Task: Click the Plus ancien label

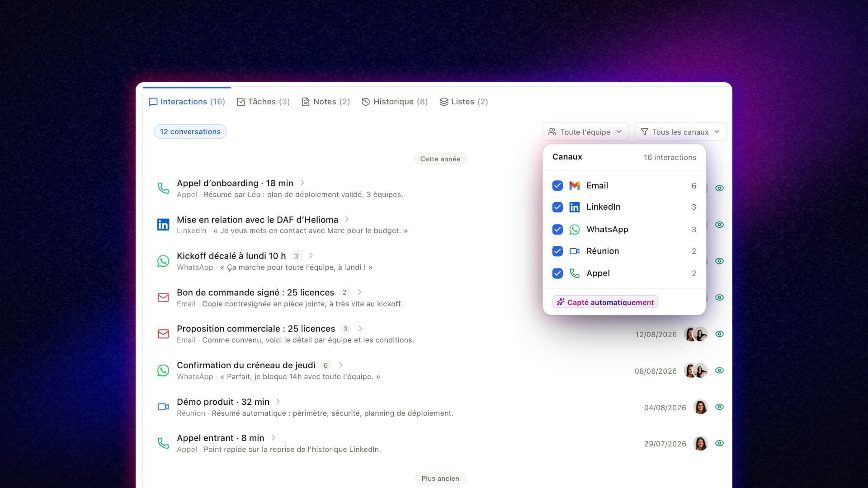Action: coord(440,478)
